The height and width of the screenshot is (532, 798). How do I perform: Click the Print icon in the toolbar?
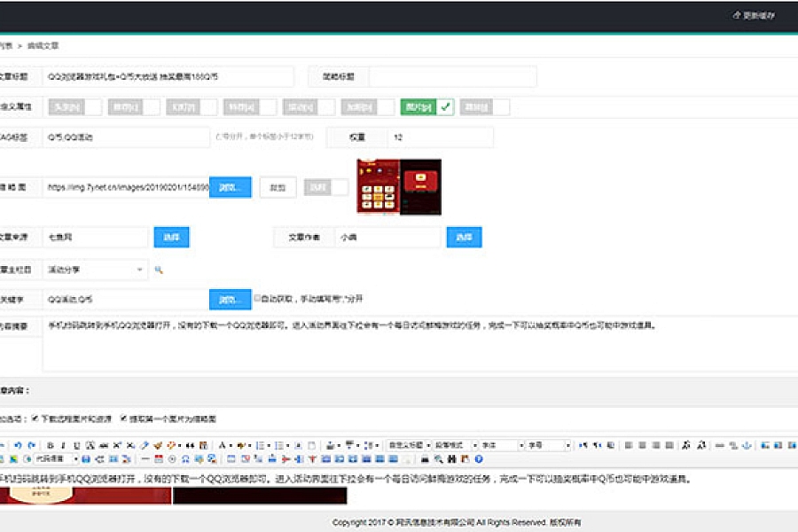[425, 459]
